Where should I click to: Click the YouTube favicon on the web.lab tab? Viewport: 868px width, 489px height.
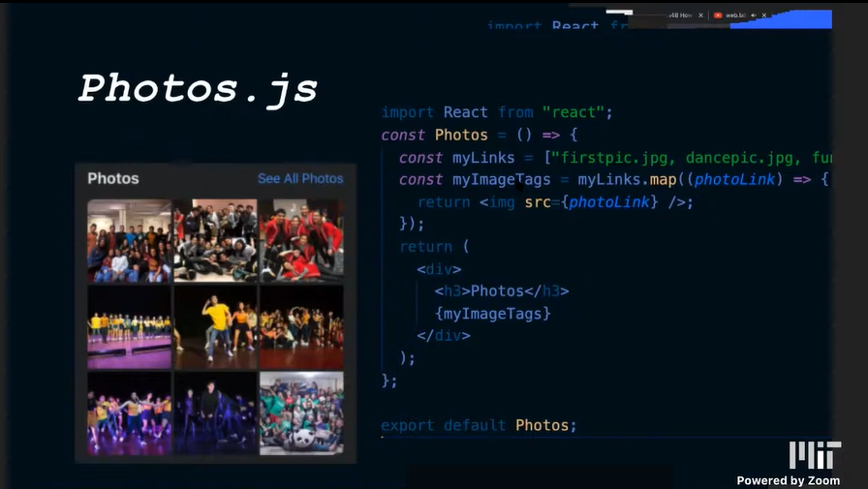[718, 15]
